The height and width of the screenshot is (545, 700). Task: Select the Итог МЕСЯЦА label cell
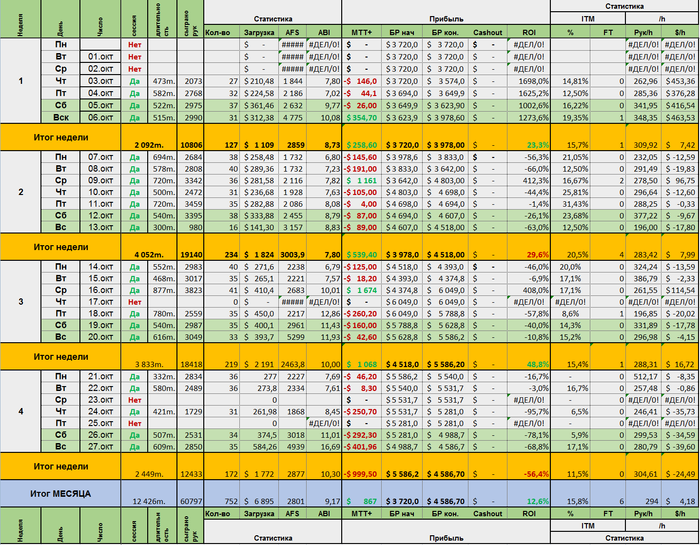click(60, 494)
